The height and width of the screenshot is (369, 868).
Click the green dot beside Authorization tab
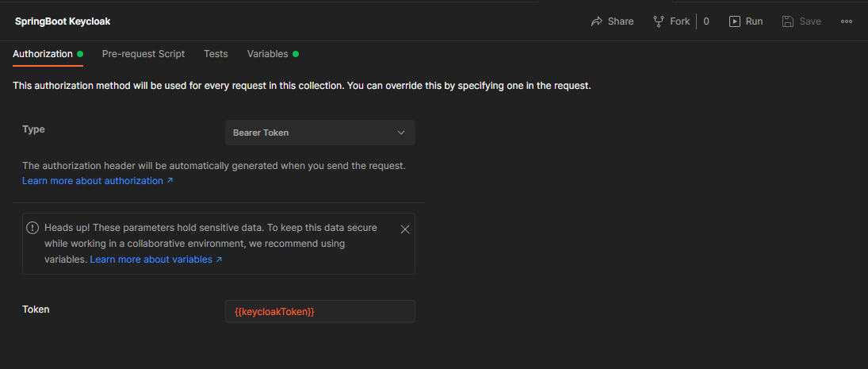click(x=80, y=54)
